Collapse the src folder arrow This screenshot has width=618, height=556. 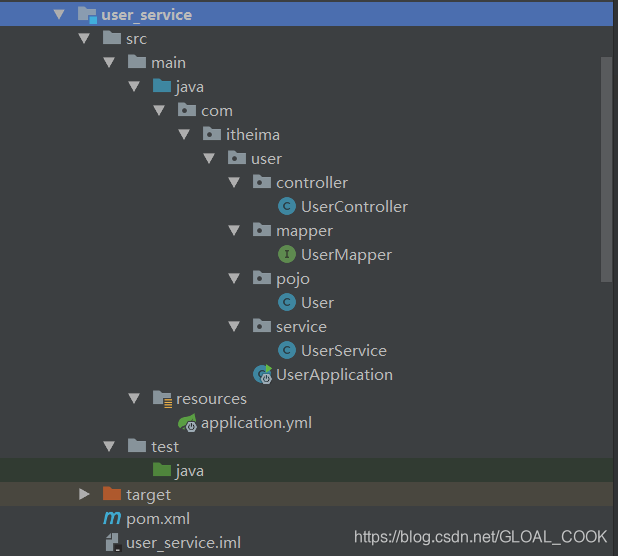tap(84, 38)
